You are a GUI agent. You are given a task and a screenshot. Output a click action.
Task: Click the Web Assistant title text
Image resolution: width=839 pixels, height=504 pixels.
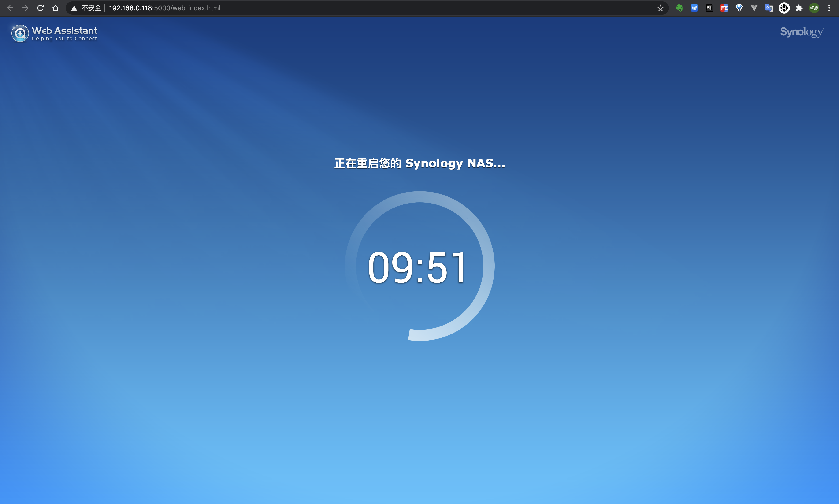click(x=65, y=31)
